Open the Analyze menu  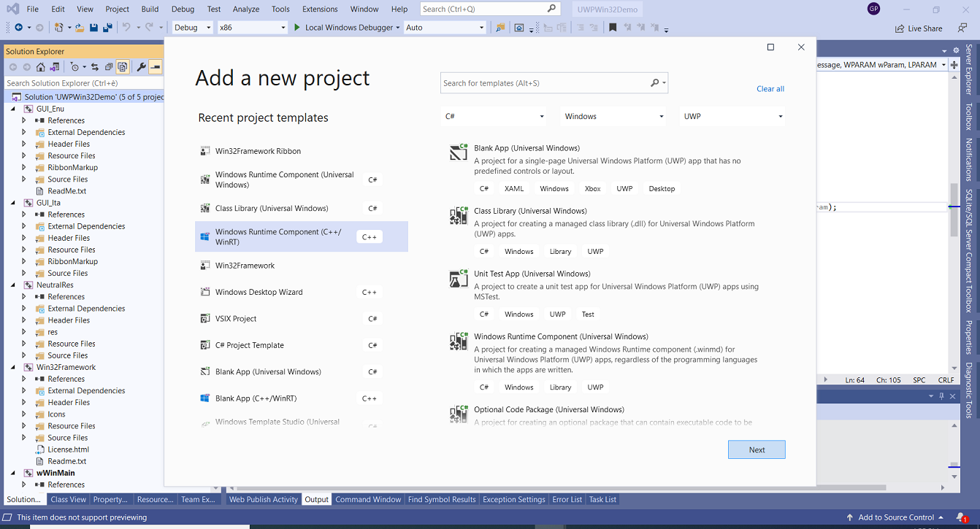[246, 9]
